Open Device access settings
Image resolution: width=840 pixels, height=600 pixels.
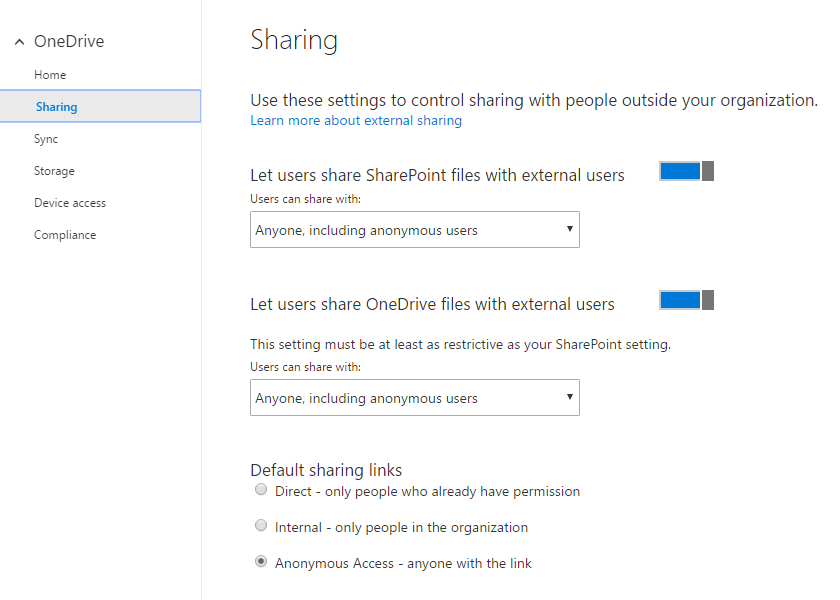[x=70, y=203]
